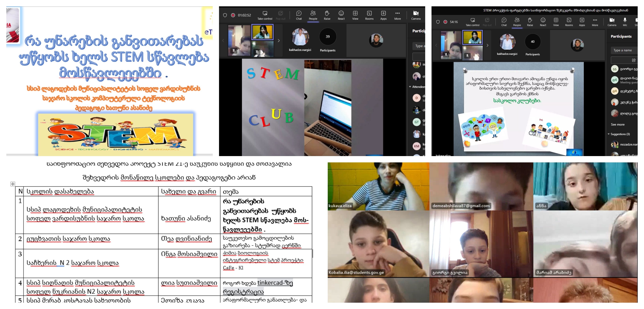The height and width of the screenshot is (309, 644).
Task: Select Kobalia.ilia@students.gov.ge video tile
Action: coord(378,244)
